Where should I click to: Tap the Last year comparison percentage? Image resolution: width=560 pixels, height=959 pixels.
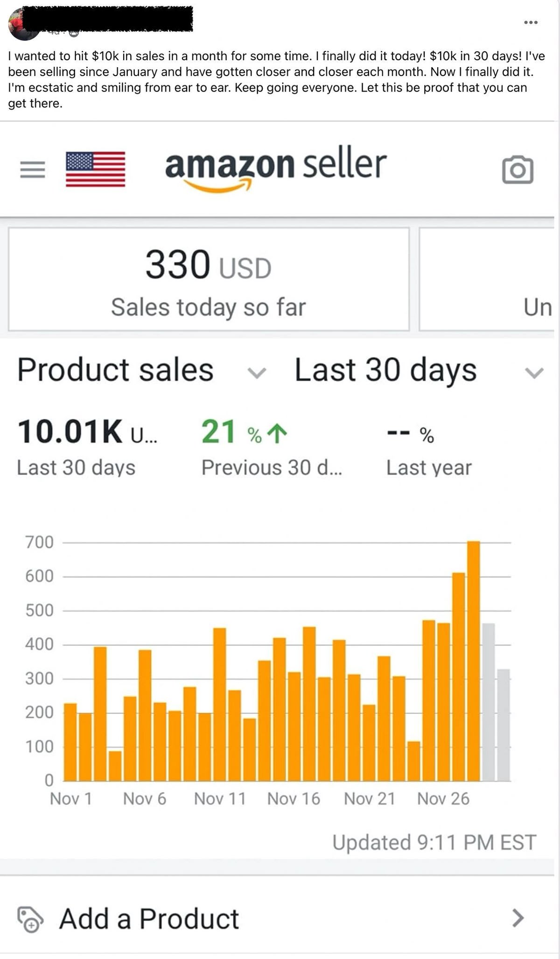411,434
